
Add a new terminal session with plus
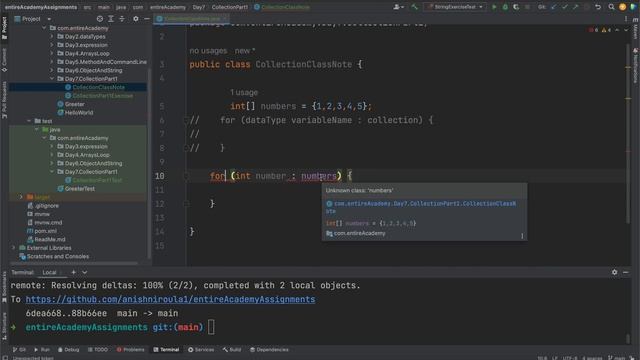tap(73, 272)
